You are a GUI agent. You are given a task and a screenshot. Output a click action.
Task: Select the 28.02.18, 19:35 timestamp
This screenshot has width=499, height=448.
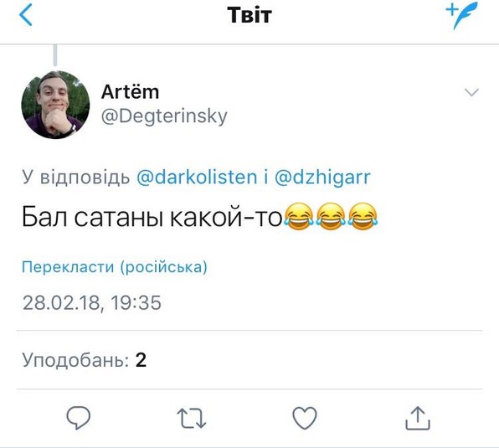(x=92, y=302)
